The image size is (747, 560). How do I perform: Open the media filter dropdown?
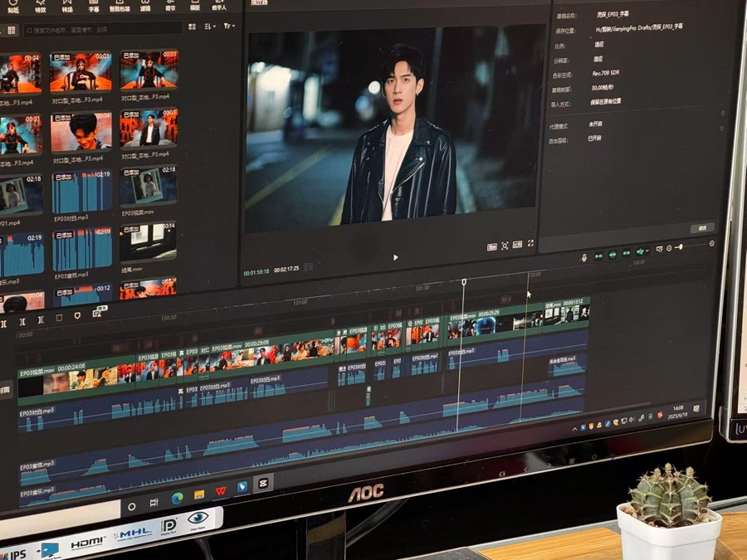229,26
